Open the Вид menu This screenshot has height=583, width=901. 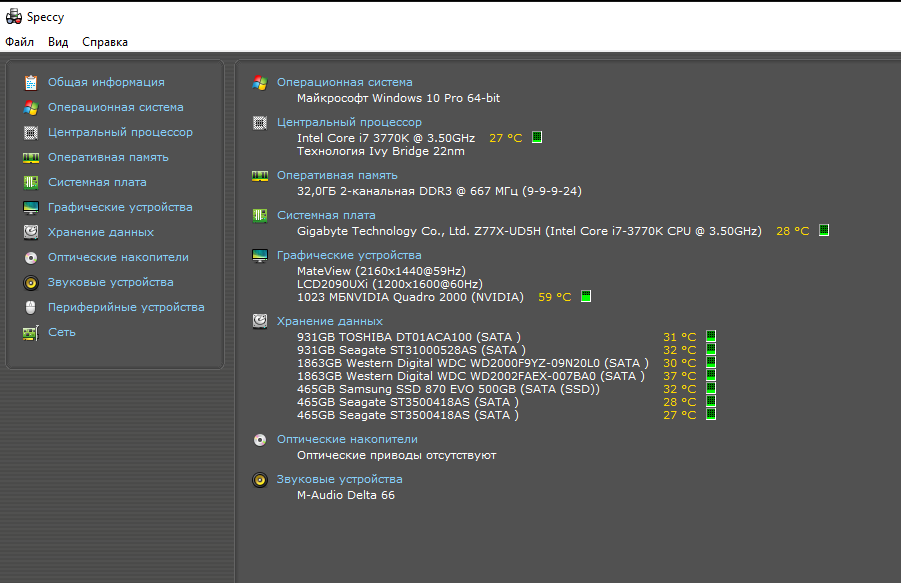tap(58, 42)
